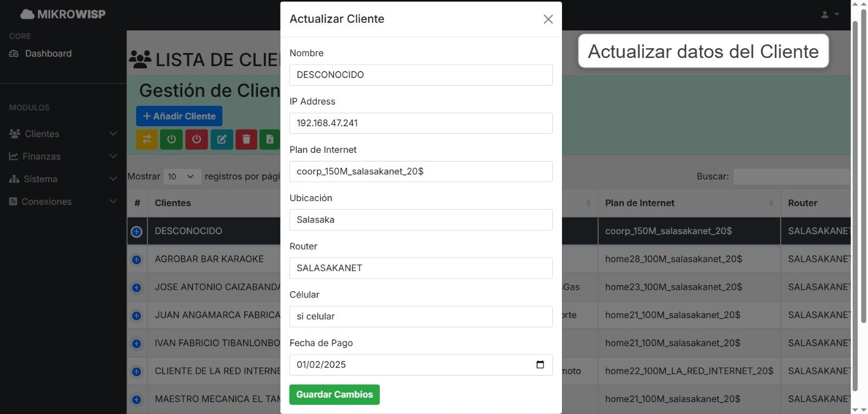868x414 pixels.
Task: Click the teal edit pencil icon button
Action: (x=221, y=139)
